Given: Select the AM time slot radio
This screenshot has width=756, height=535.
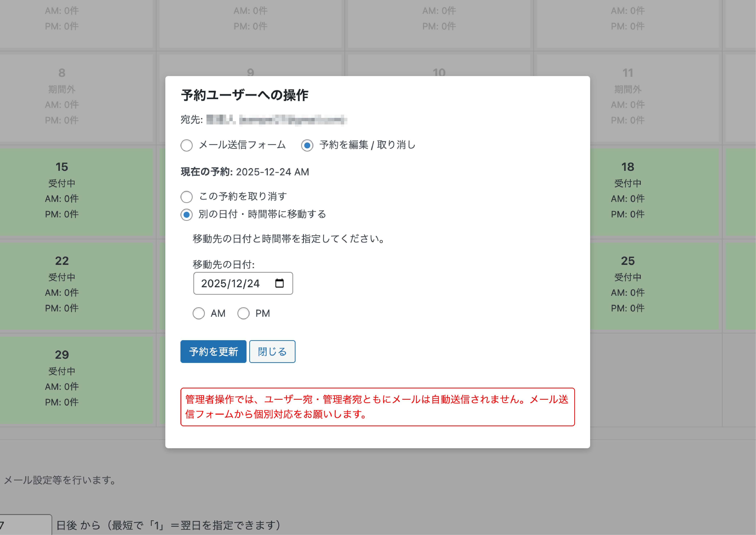Looking at the screenshot, I should [x=198, y=313].
